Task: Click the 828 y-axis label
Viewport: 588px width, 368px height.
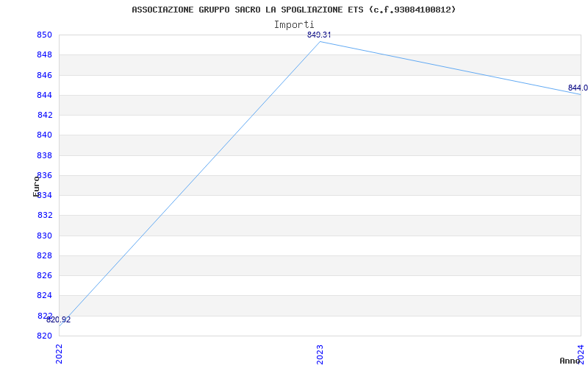Action: pos(46,255)
